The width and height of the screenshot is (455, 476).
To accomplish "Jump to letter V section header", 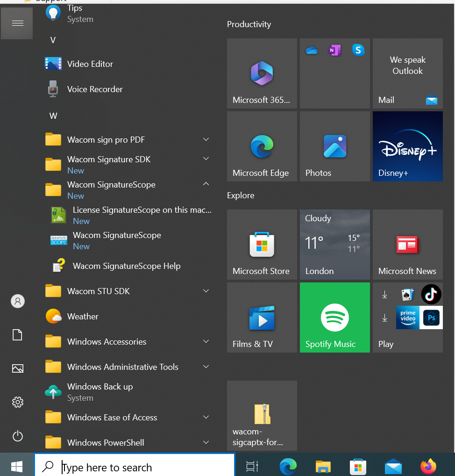I will [53, 40].
